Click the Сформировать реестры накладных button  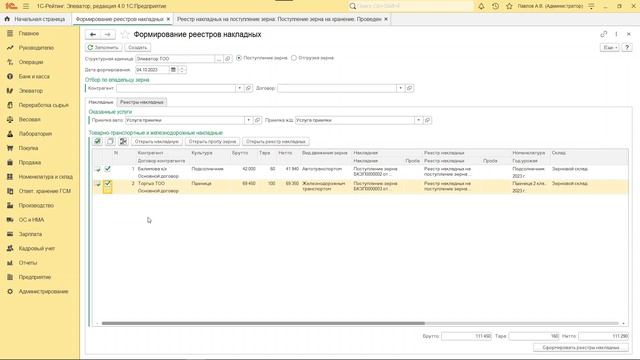coord(581,348)
